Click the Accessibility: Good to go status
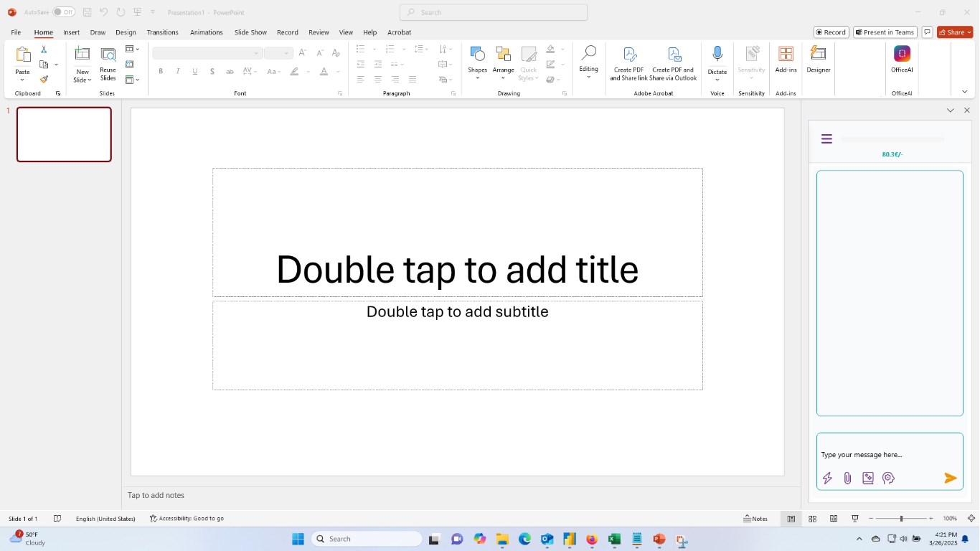980x551 pixels. (187, 519)
